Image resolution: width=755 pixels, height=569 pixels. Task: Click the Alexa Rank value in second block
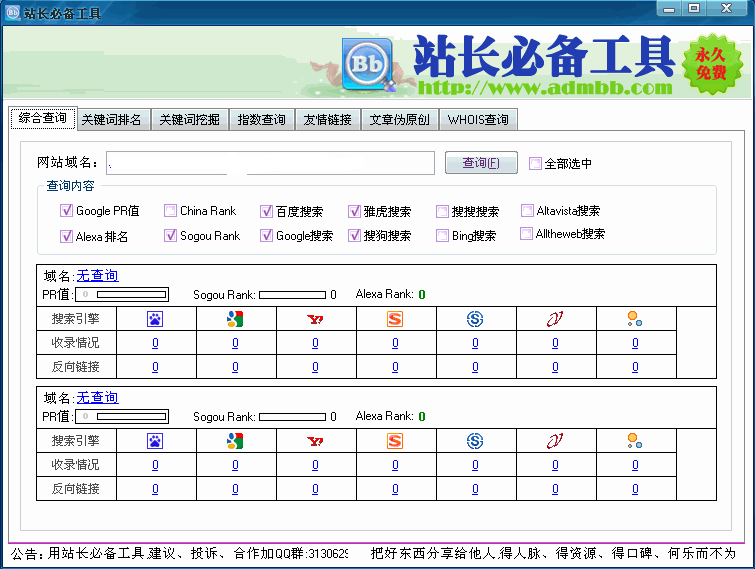click(422, 417)
